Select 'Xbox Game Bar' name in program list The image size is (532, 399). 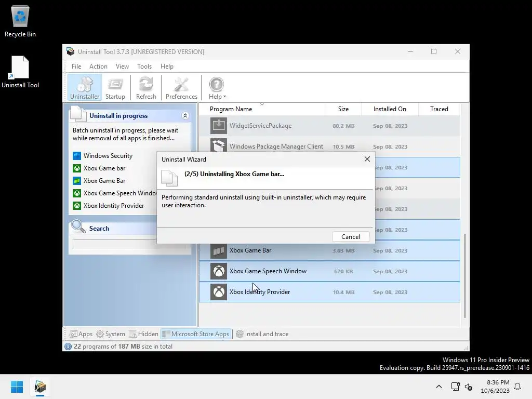[x=250, y=250]
